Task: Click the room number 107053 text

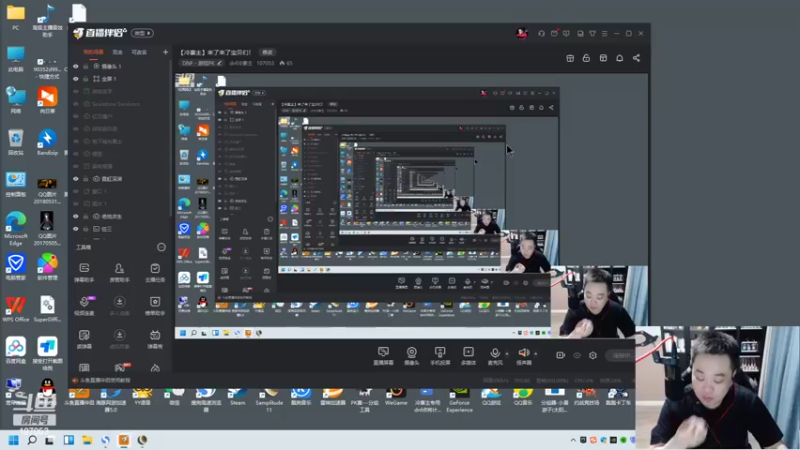Action: click(265, 63)
